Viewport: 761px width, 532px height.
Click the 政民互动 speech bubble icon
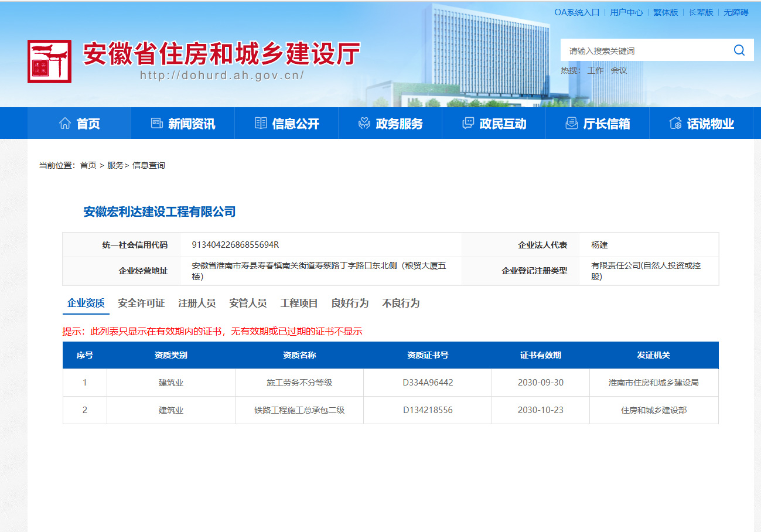(467, 122)
